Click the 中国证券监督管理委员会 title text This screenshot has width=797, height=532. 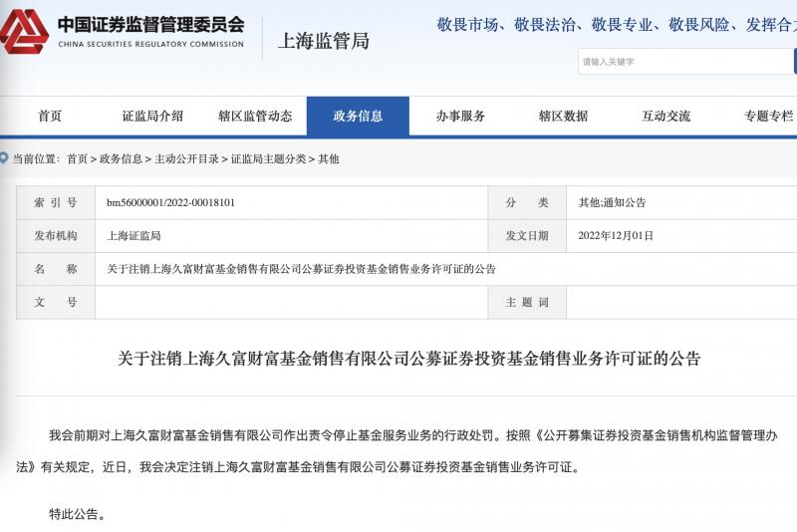(x=151, y=25)
